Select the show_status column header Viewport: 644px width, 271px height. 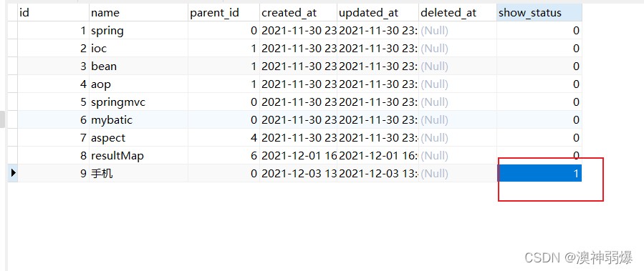[539, 13]
